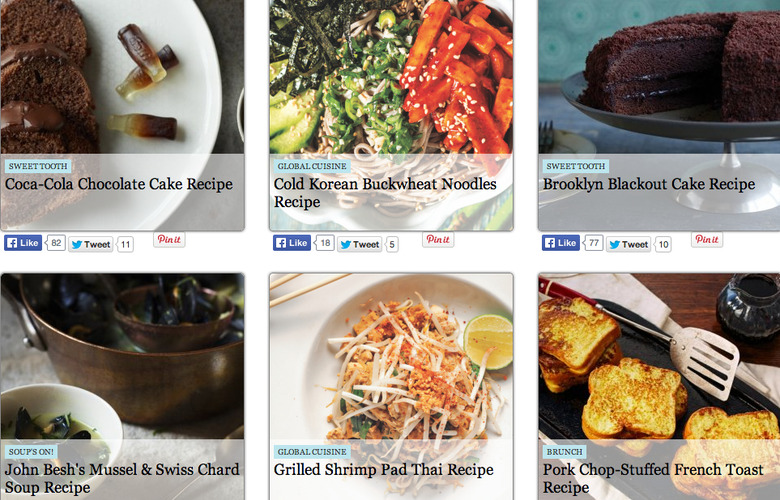Like the Cold Korean Buckwheat Noodles recipe
The height and width of the screenshot is (500, 780).
point(292,243)
